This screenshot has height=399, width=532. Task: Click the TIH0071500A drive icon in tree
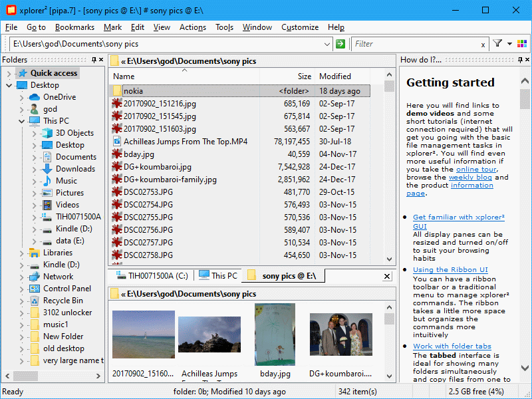tap(47, 217)
